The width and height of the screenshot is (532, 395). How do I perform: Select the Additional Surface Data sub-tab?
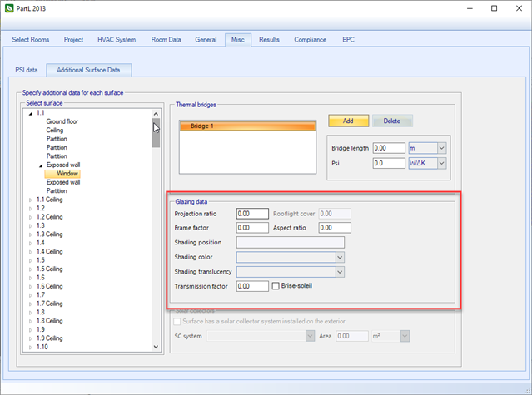pyautogui.click(x=88, y=70)
